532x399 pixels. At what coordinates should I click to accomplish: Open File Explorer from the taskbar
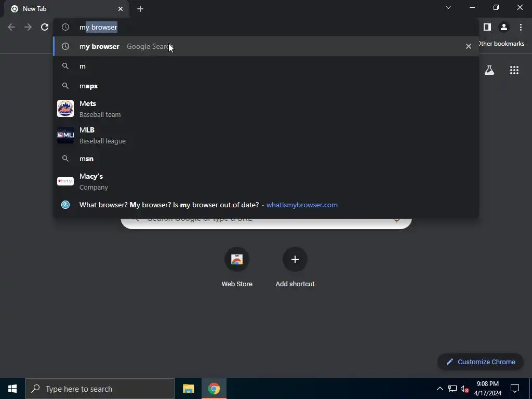(x=188, y=389)
